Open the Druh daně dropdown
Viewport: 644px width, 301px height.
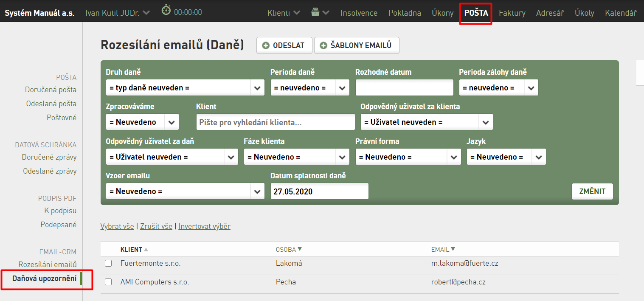coord(185,88)
